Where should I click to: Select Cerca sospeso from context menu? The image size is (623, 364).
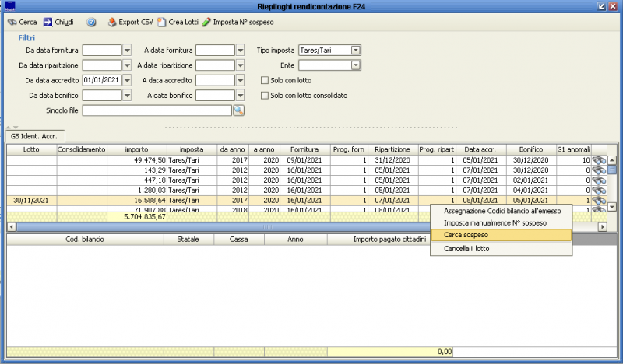pos(501,235)
